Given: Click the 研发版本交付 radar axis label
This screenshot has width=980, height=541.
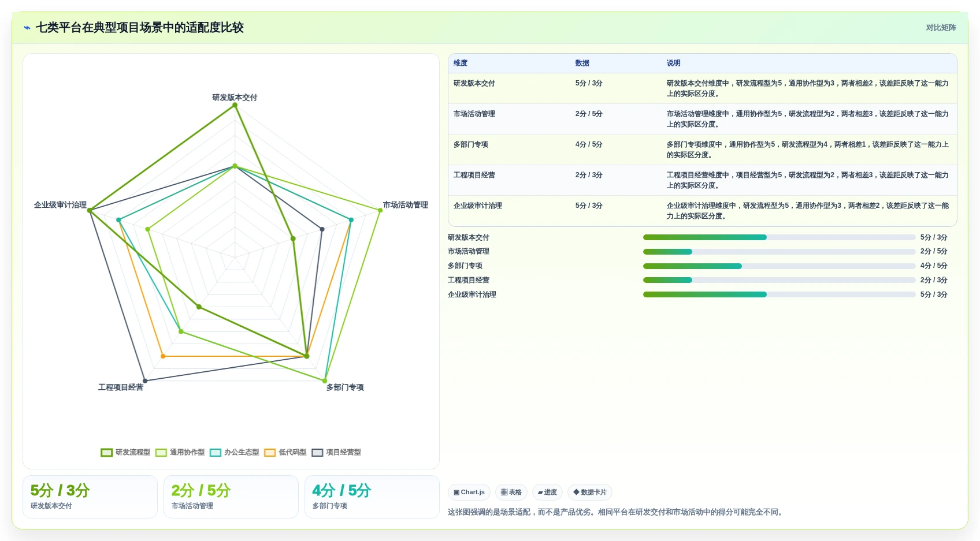Looking at the screenshot, I should tap(235, 98).
